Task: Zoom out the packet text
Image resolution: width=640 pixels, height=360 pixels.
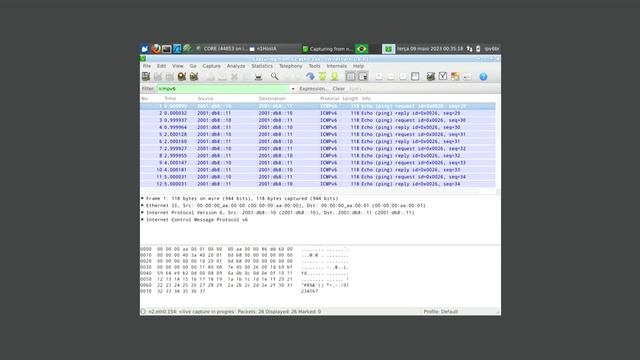Action: 391,76
